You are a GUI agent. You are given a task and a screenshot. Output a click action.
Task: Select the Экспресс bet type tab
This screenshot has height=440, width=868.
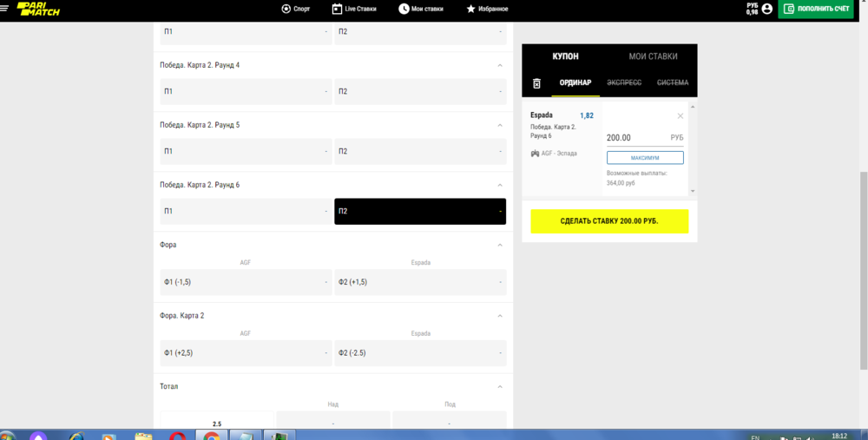[624, 83]
